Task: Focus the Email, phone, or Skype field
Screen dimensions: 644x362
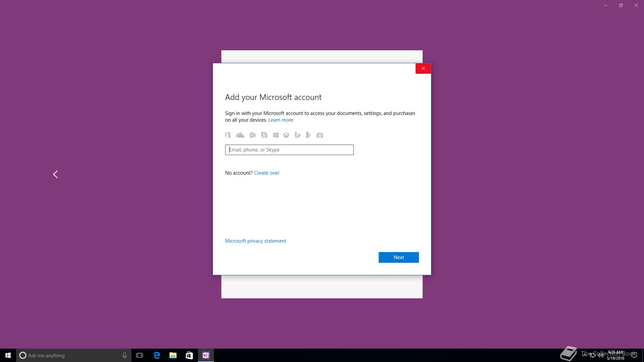Action: coord(289,150)
